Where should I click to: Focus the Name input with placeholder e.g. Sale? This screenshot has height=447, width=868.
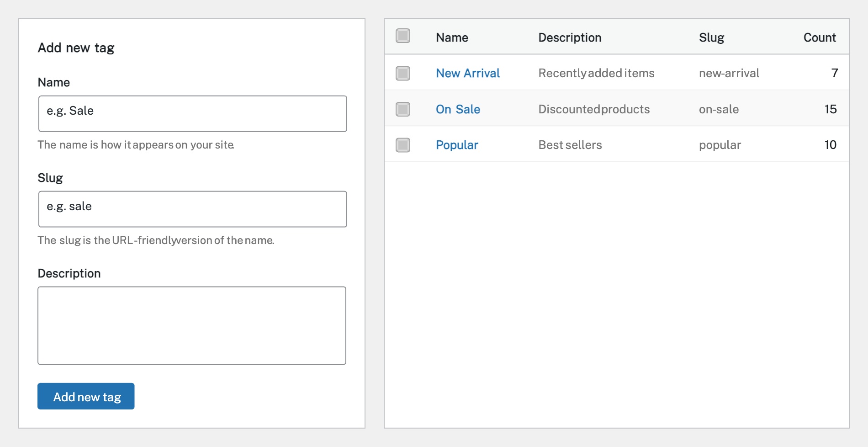193,114
